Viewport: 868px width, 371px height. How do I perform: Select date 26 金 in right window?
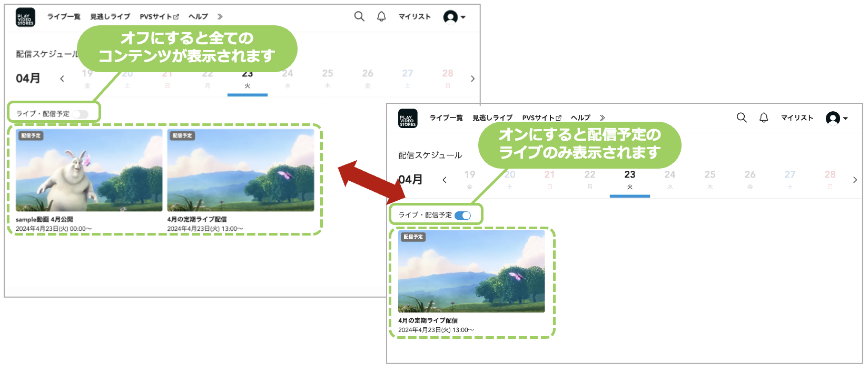point(750,180)
